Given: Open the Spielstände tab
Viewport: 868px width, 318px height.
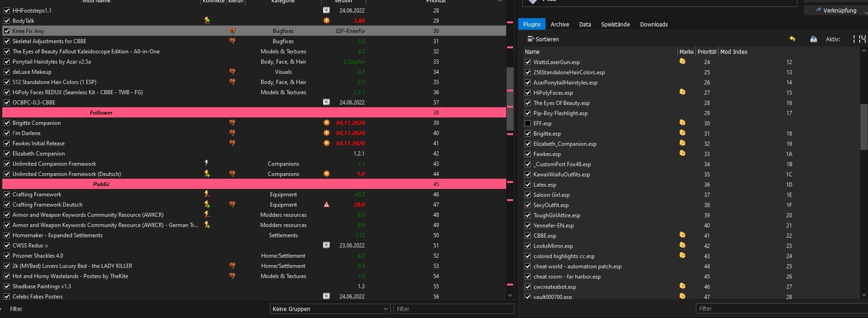Looking at the screenshot, I should (615, 24).
